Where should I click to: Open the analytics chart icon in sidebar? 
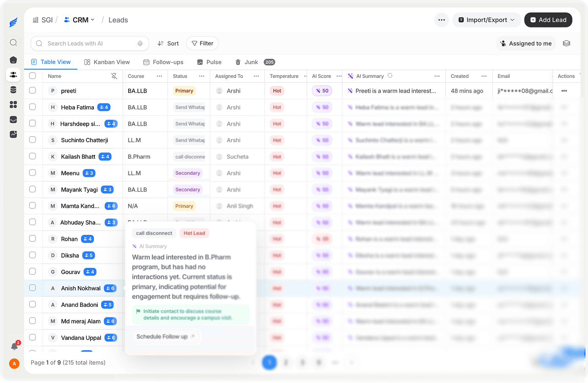[14, 134]
